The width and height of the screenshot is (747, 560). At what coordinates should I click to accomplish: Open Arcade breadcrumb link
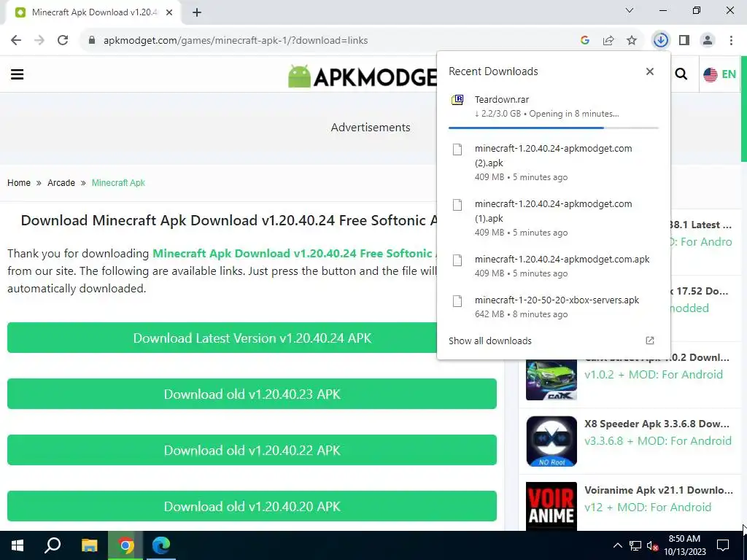61,183
